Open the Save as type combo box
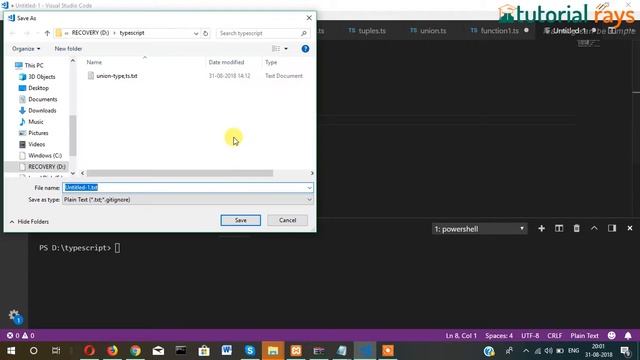This screenshot has width=640, height=360. (x=188, y=200)
